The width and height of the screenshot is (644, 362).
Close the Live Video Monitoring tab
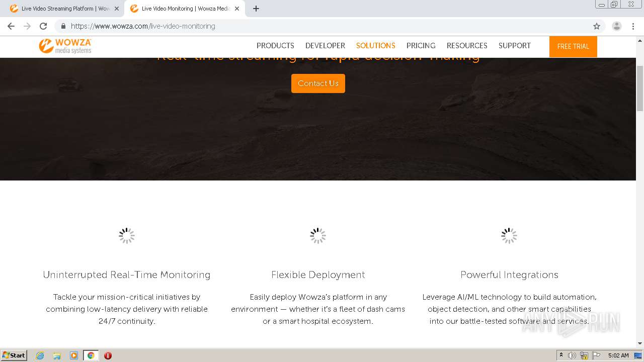click(237, 9)
